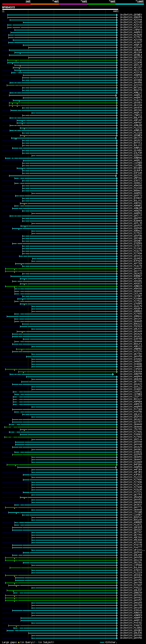Select the UniRef100_Q9LE96 label
The height and width of the screenshot is (644, 146).
click(x=131, y=633)
